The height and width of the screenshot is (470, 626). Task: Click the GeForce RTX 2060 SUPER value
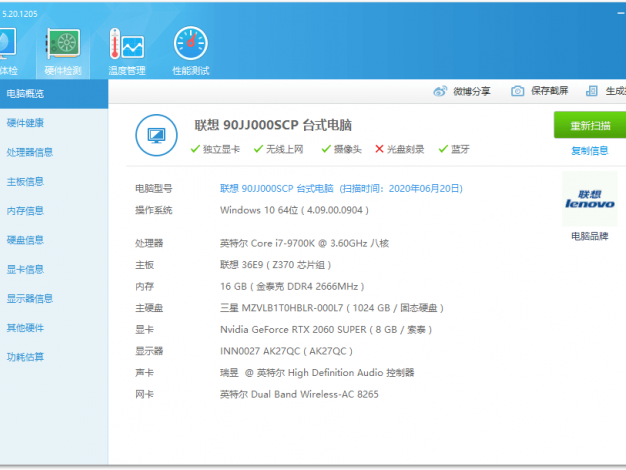326,329
